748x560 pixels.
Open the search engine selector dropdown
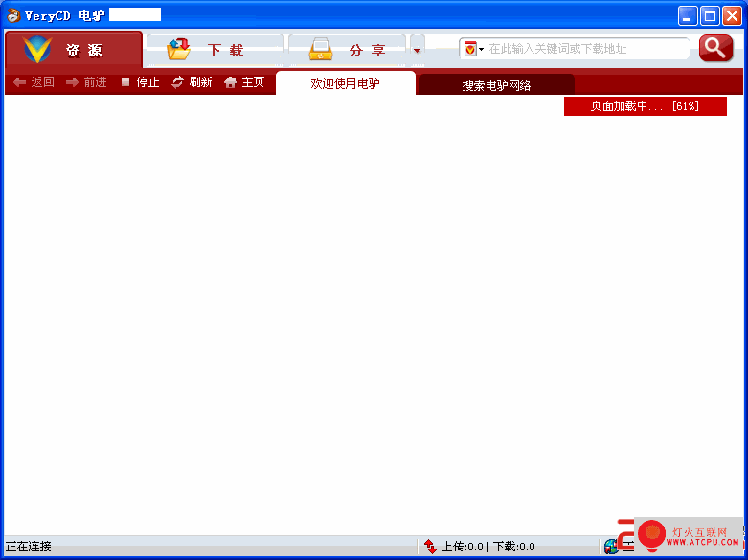474,49
